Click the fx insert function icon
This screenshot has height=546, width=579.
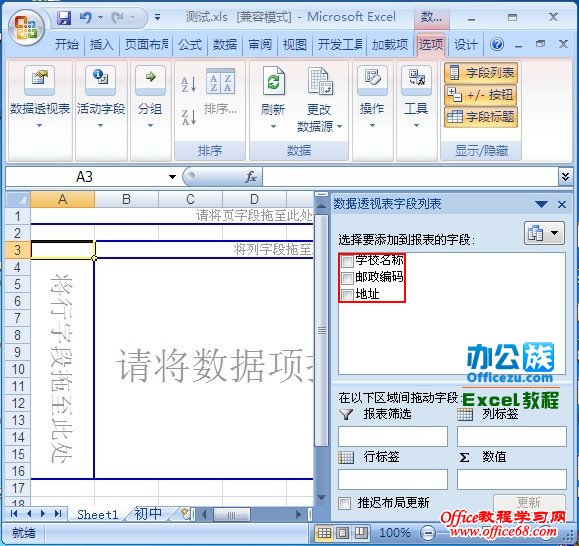251,177
